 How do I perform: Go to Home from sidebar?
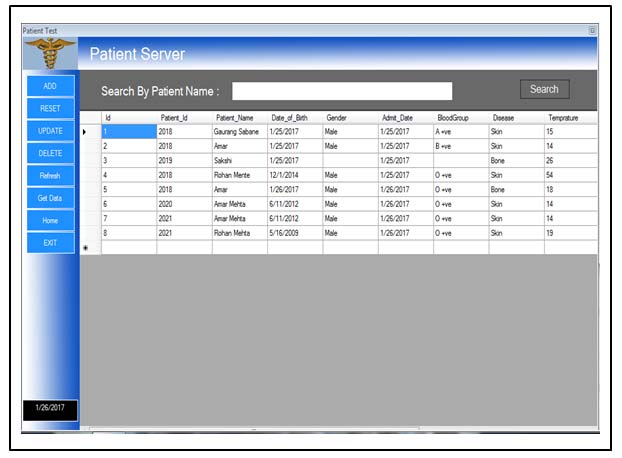pyautogui.click(x=50, y=221)
